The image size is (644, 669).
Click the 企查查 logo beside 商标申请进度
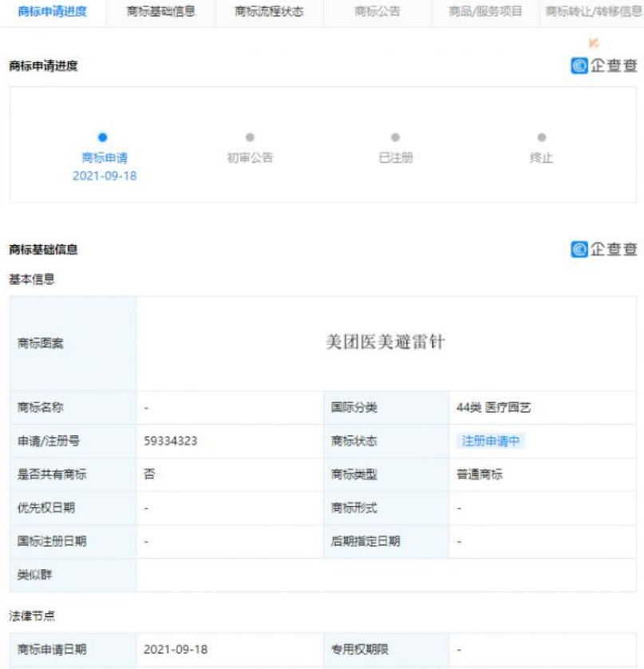point(604,66)
